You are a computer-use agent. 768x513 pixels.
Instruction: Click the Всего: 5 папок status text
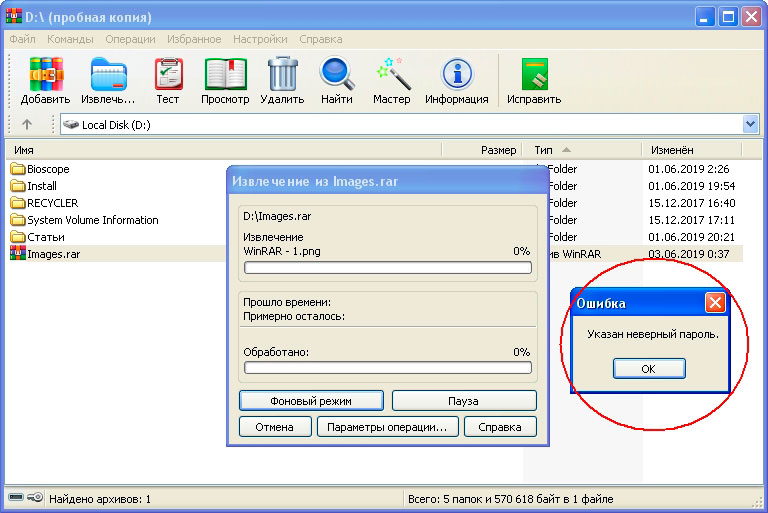point(510,499)
